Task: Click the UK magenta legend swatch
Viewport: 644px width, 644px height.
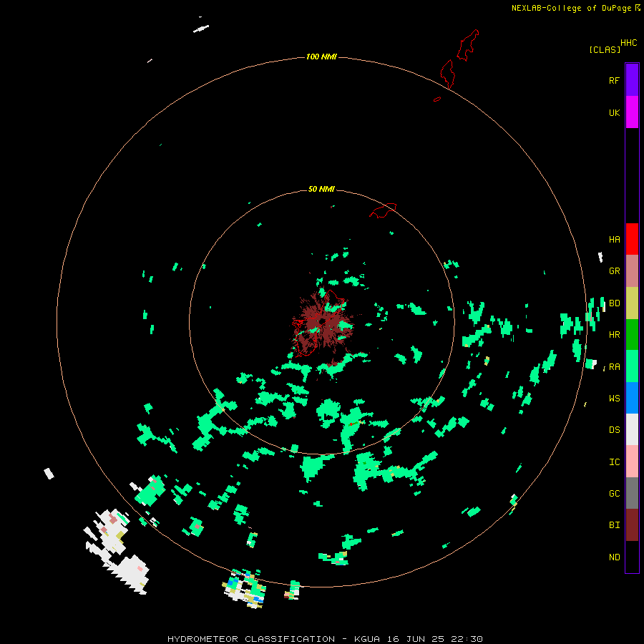Action: click(632, 112)
